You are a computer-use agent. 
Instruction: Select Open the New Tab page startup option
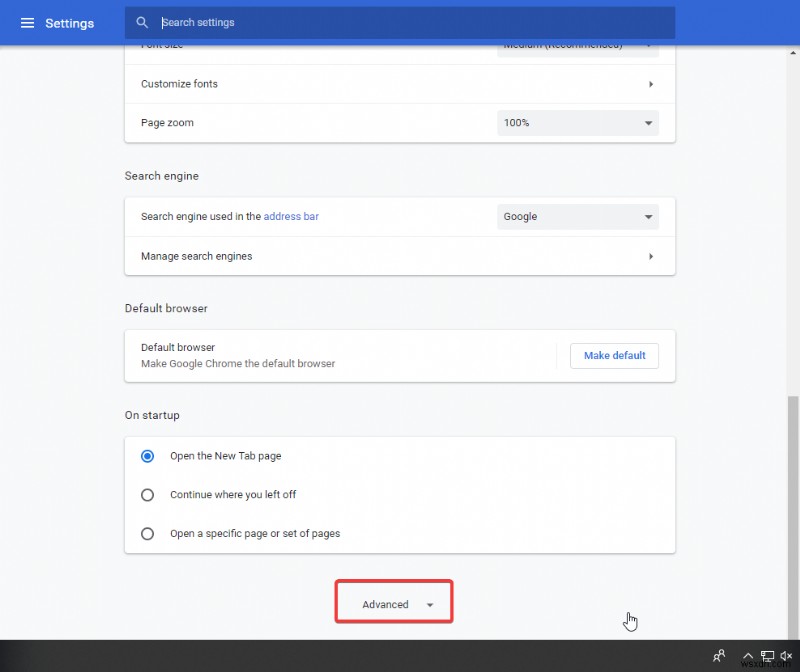click(147, 455)
